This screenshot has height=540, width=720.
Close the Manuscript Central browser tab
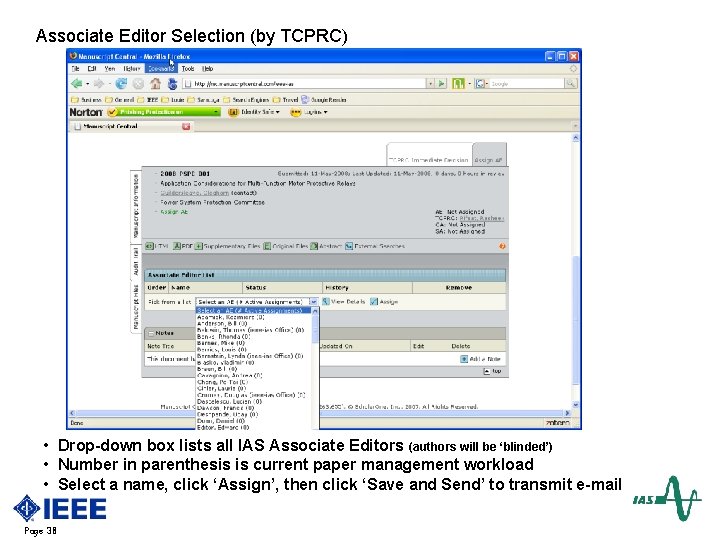coord(186,126)
